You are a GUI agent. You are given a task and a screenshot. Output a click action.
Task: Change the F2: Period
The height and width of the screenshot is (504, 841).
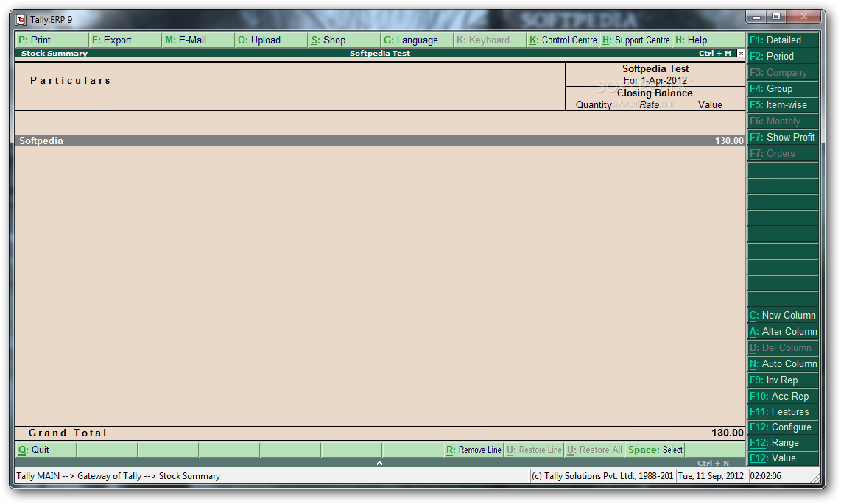783,56
